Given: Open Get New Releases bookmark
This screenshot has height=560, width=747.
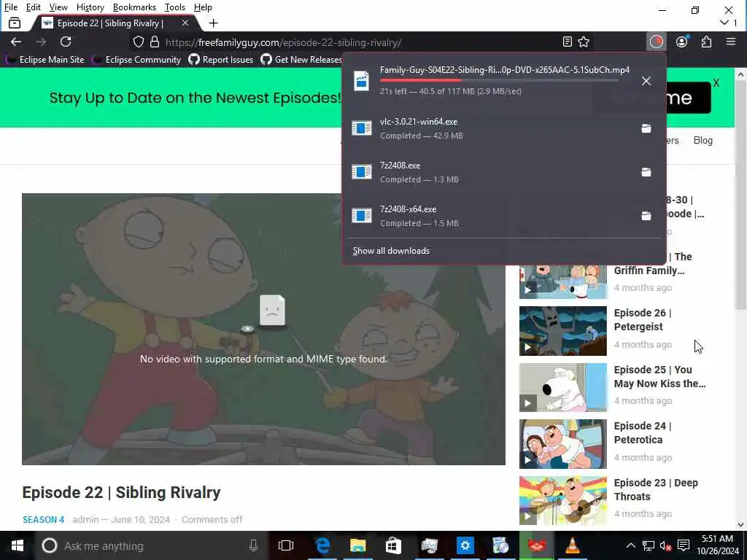Looking at the screenshot, I should (301, 60).
